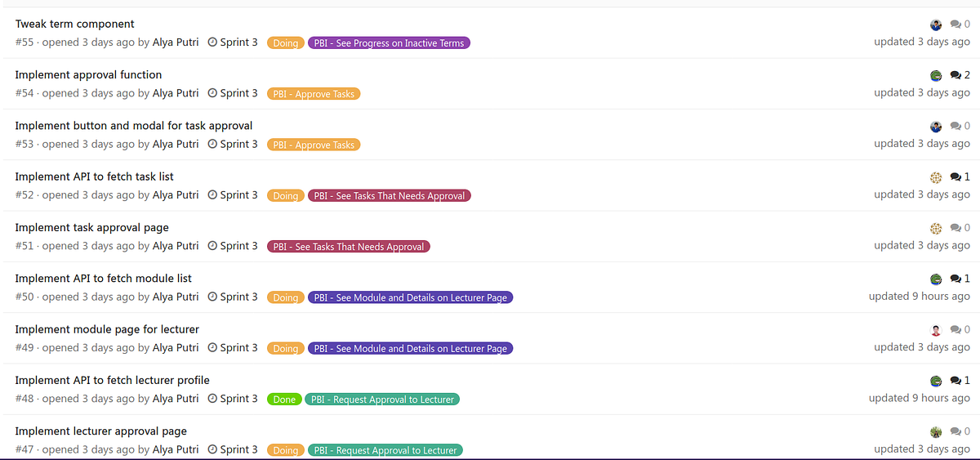Viewport: 980px width, 460px height.
Task: Open issue Tweak term component
Action: [75, 25]
